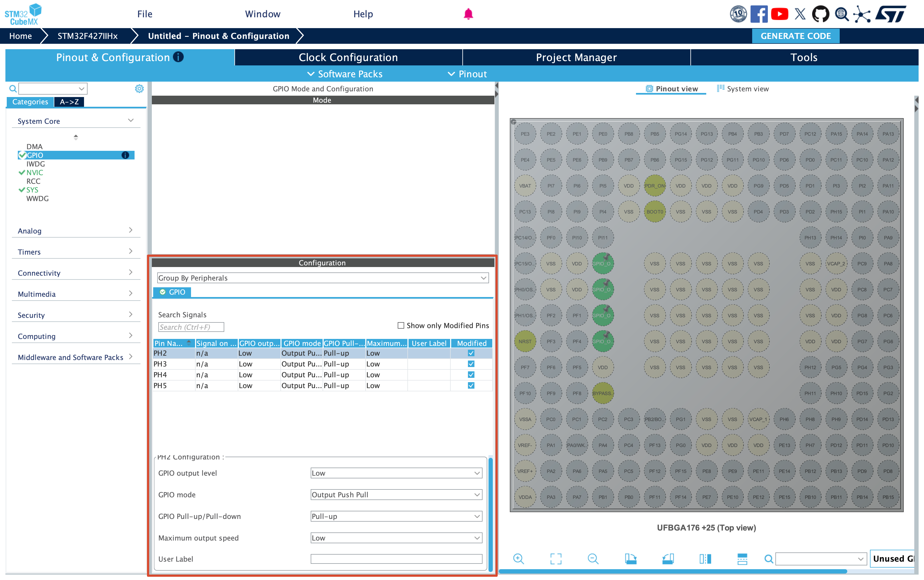Click the STM32F427IIHx breadcrumb
Image resolution: width=924 pixels, height=580 pixels.
click(x=88, y=36)
